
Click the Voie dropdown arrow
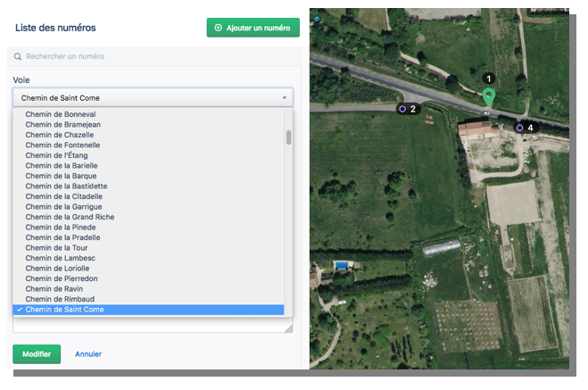point(285,97)
